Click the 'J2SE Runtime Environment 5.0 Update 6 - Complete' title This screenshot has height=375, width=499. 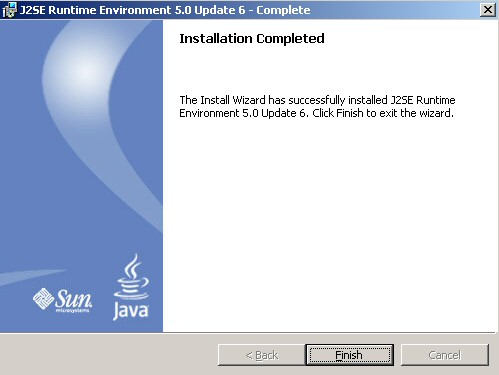165,10
